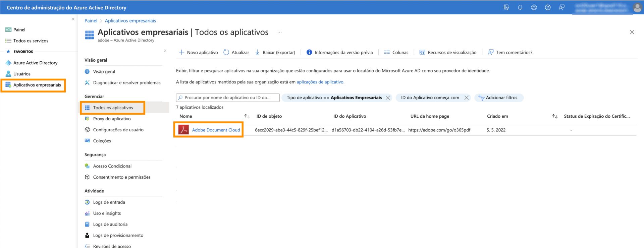The height and width of the screenshot is (248, 644).
Task: Select Todos os aplicativos
Action: 113,108
